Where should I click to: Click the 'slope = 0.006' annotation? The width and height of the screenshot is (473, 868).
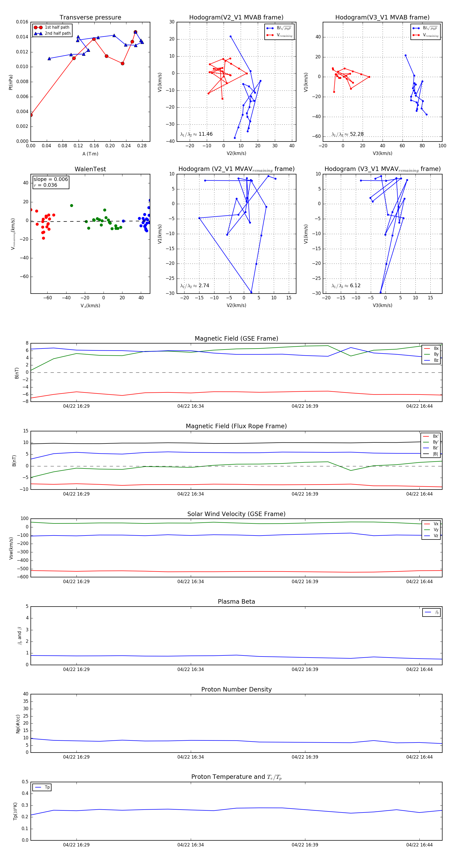click(x=50, y=179)
